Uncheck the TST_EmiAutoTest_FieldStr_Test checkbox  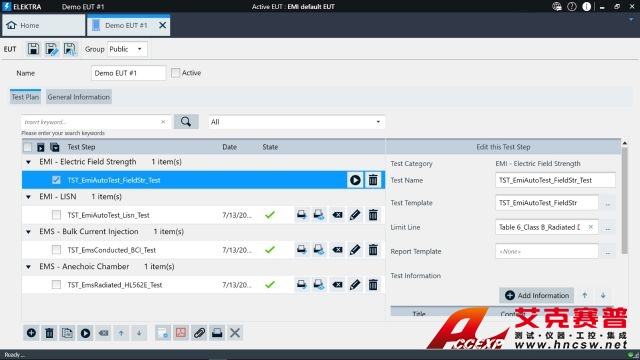coord(56,180)
